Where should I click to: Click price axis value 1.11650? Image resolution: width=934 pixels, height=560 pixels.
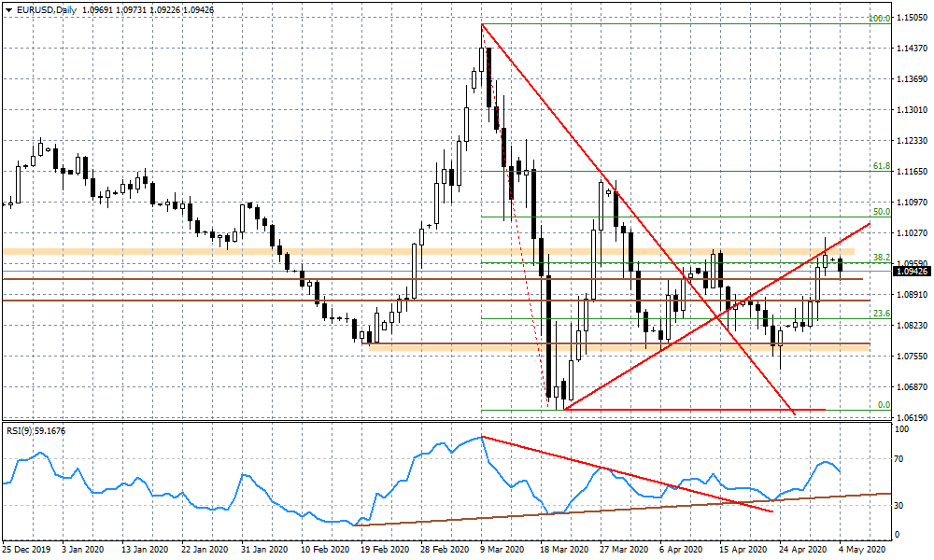click(x=912, y=172)
